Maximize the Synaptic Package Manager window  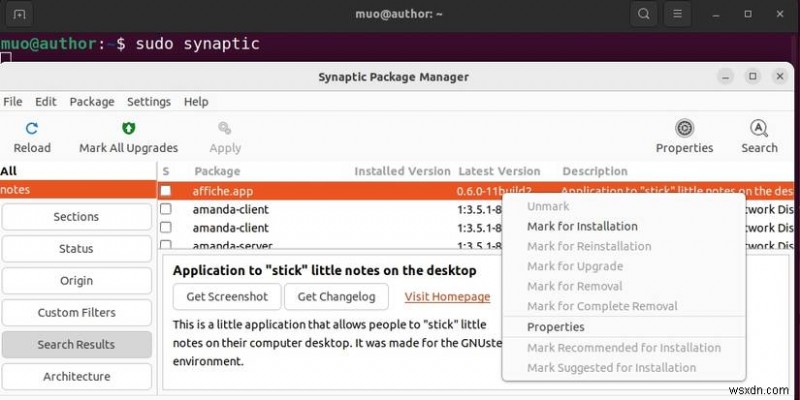pyautogui.click(x=753, y=77)
